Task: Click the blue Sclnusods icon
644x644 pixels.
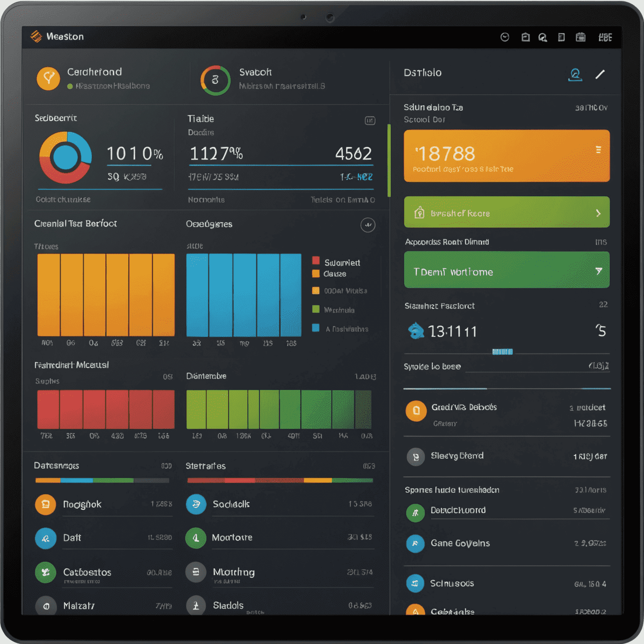Action: [x=415, y=583]
